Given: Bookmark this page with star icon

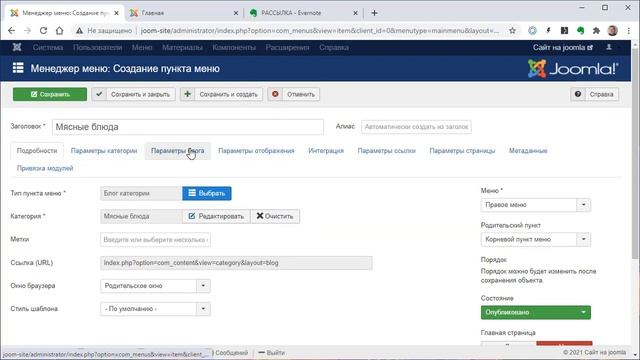Looking at the screenshot, I should click(x=512, y=31).
